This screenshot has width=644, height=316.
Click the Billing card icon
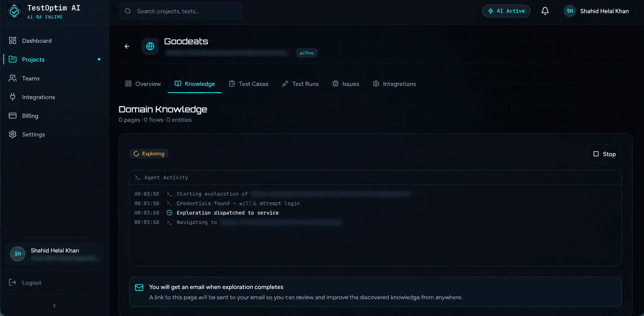tap(13, 115)
